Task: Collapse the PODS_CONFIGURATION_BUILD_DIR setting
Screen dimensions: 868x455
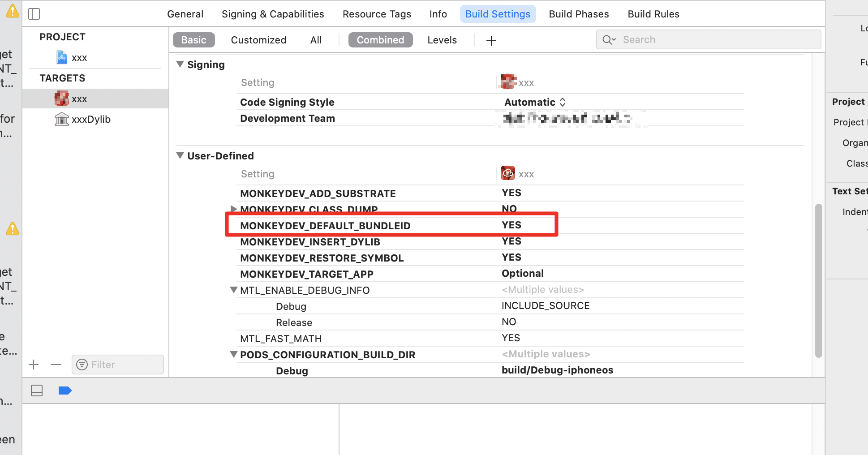Action: pos(233,354)
